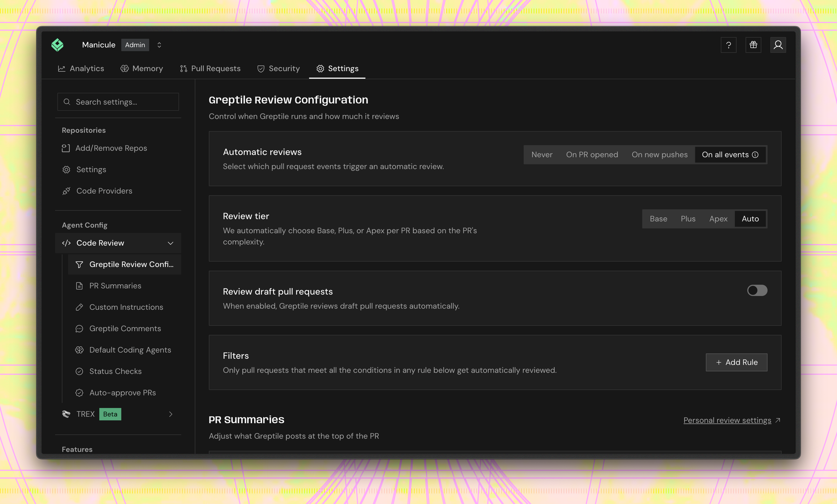Click the funnel icon for Greptile Review Config

coord(79,264)
